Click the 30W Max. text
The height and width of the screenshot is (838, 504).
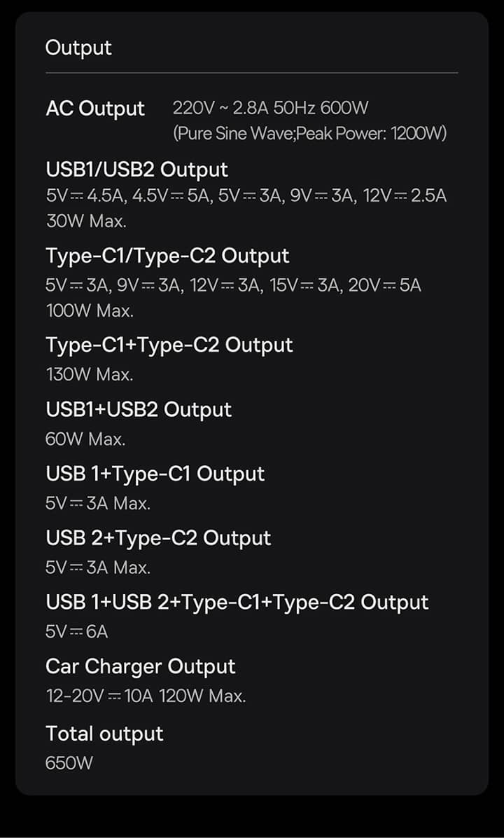(x=86, y=221)
